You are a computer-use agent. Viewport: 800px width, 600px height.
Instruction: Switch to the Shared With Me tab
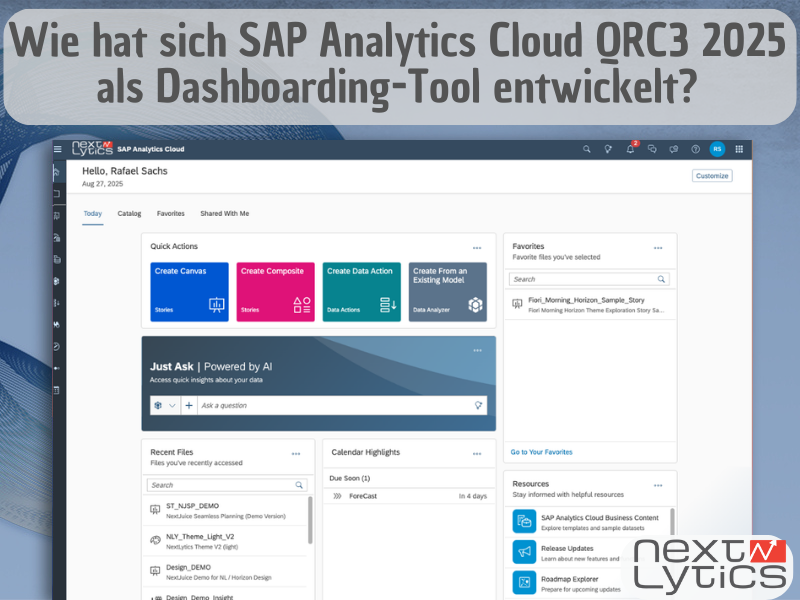pos(224,213)
